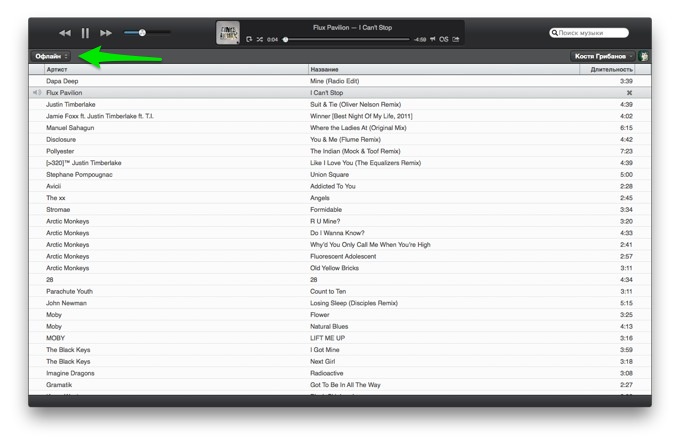Skip forward to the next track

click(106, 33)
